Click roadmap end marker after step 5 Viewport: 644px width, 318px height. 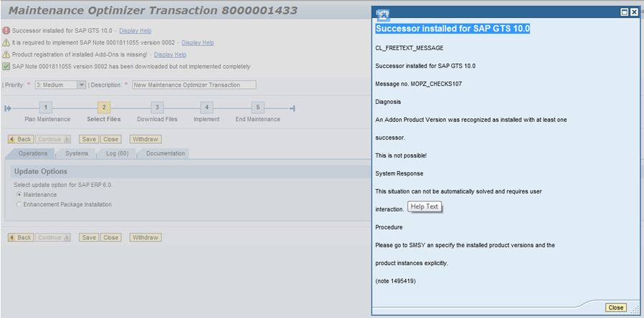pyautogui.click(x=292, y=108)
